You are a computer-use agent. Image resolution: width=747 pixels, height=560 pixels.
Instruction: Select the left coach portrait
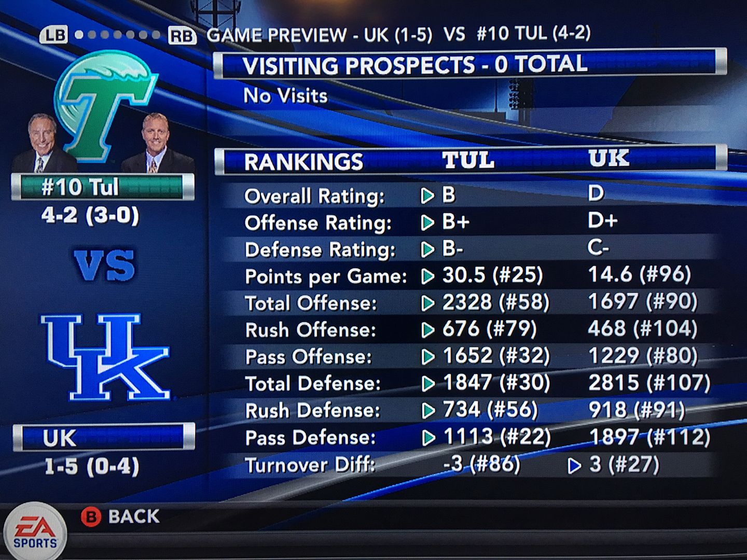coord(41,143)
